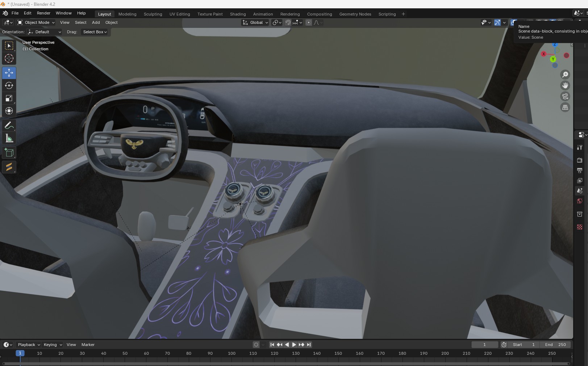Choose the Measure tool
This screenshot has width=588, height=366.
[9, 138]
